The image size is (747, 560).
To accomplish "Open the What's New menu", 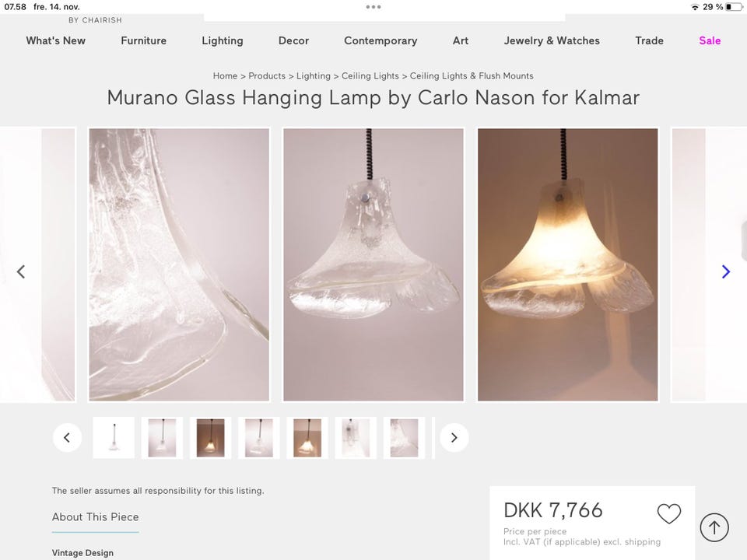I will tap(56, 40).
